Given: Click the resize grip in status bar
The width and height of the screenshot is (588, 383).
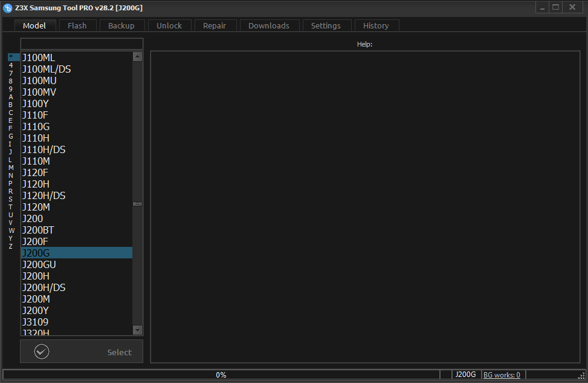Looking at the screenshot, I should [581, 376].
